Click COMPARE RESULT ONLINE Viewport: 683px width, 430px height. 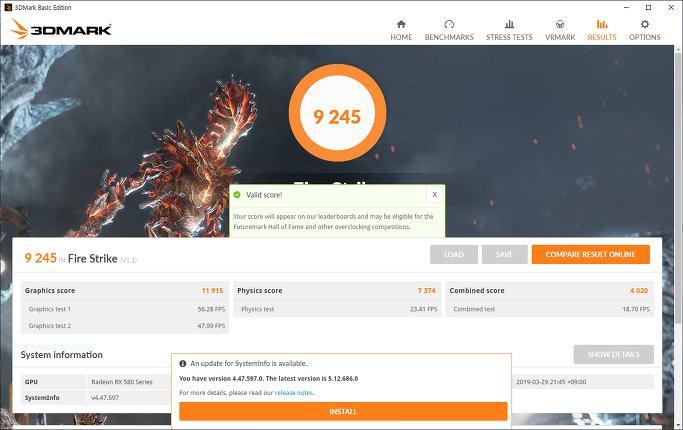tap(591, 254)
